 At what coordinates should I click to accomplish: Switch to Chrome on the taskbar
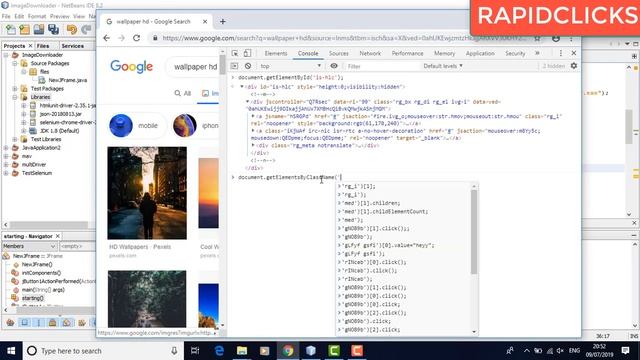288,351
